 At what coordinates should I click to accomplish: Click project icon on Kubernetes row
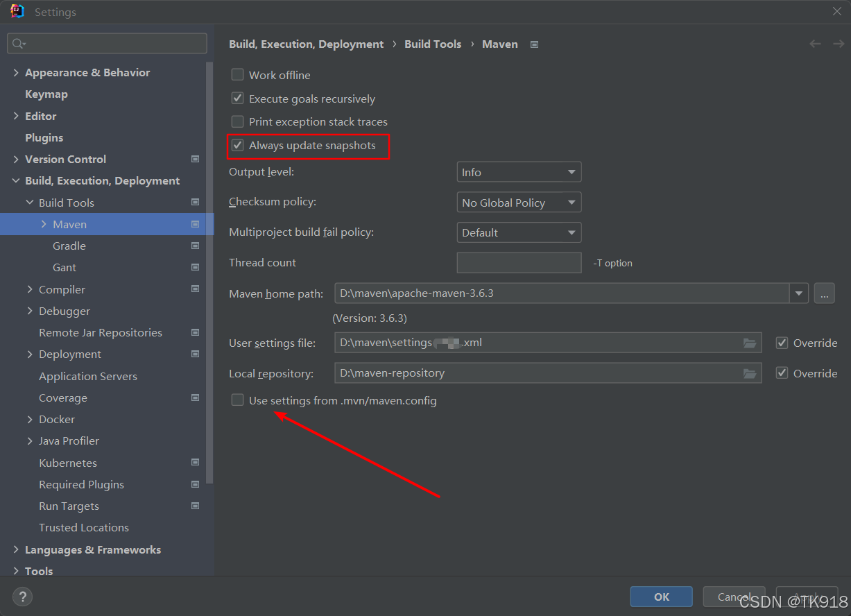195,463
